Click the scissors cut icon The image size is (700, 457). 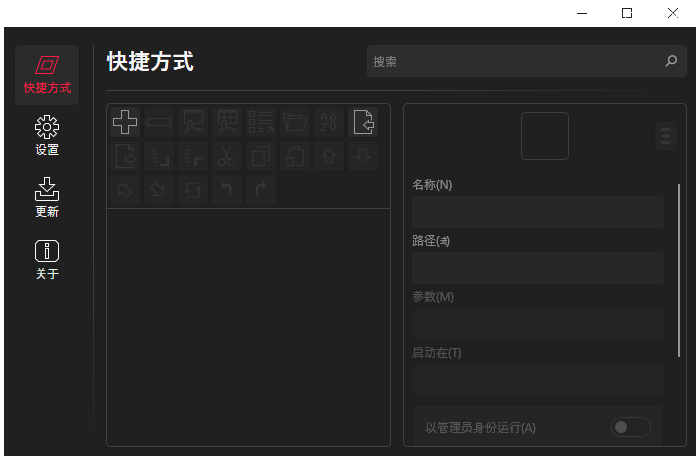click(227, 156)
